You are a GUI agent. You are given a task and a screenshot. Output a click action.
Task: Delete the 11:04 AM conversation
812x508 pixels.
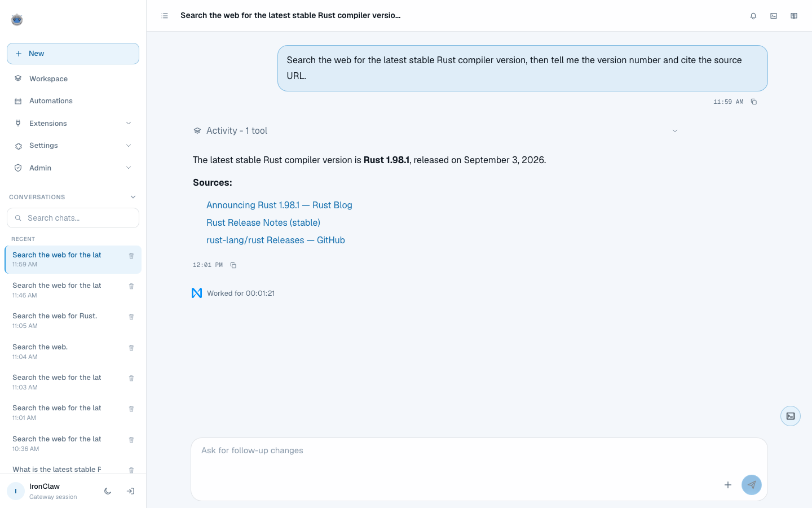coord(131,348)
